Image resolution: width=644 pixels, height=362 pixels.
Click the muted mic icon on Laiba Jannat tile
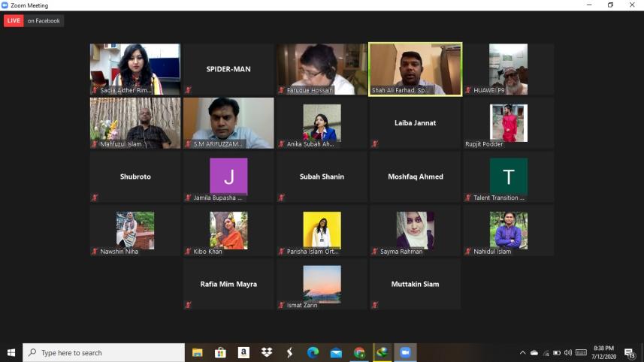tap(374, 143)
